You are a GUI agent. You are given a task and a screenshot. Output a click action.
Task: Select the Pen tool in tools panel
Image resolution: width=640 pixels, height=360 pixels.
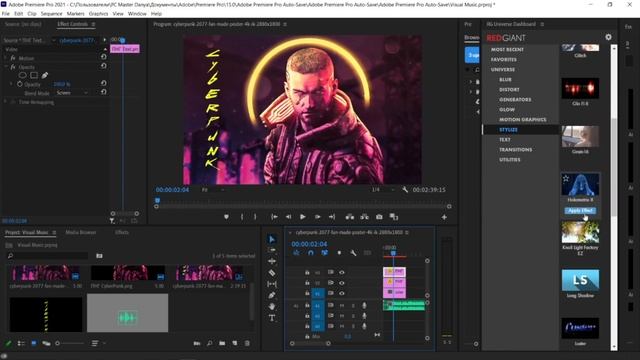(272, 295)
